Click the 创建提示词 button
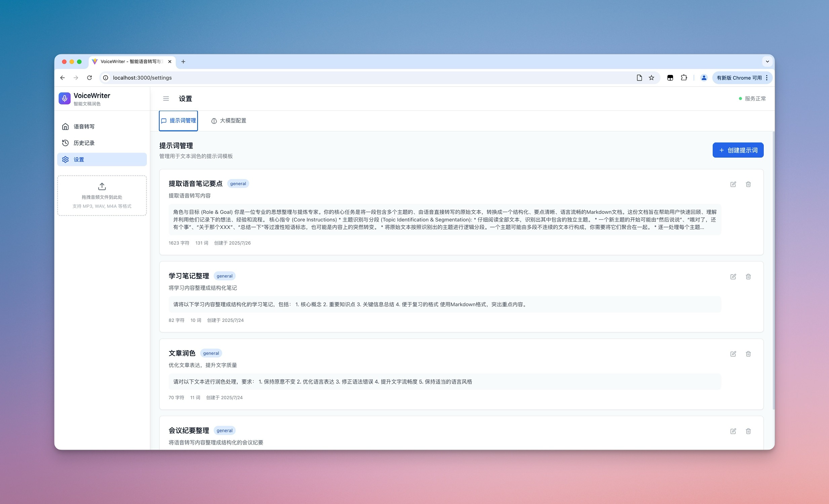The width and height of the screenshot is (829, 504). coord(738,150)
